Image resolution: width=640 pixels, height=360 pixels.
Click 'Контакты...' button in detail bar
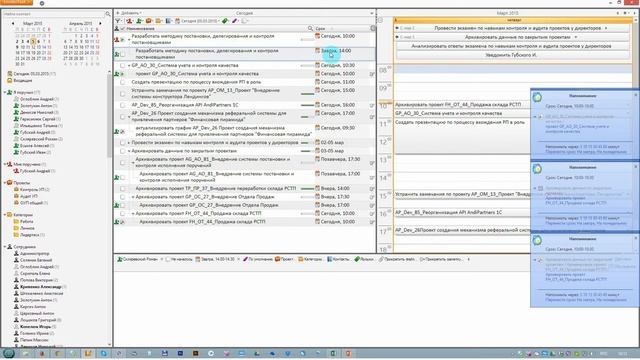(339, 259)
